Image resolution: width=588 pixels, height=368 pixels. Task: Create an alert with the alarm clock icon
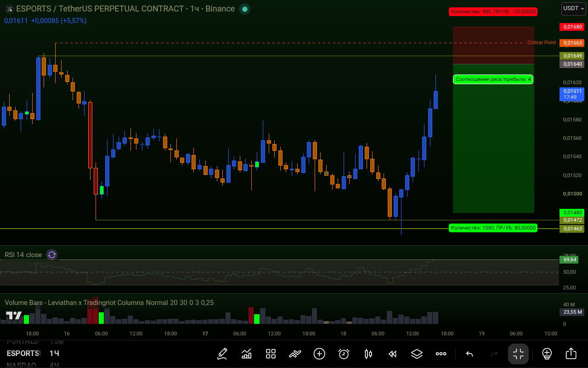click(x=344, y=354)
